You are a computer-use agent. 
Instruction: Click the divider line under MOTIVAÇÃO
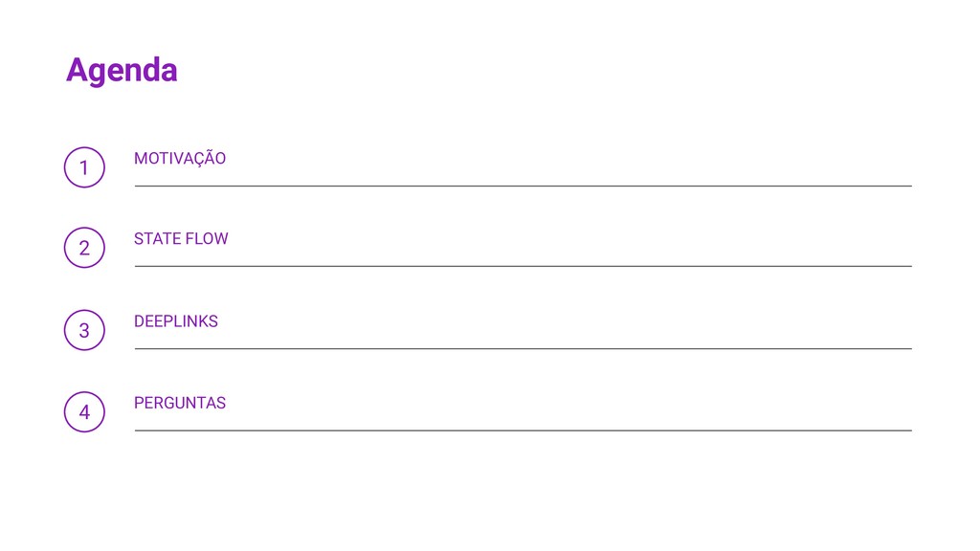(523, 187)
